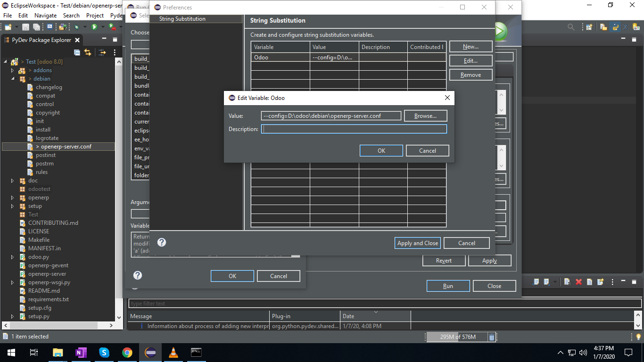Image resolution: width=644 pixels, height=362 pixels.
Task: Click the Save All toolbar icon
Action: point(36,27)
